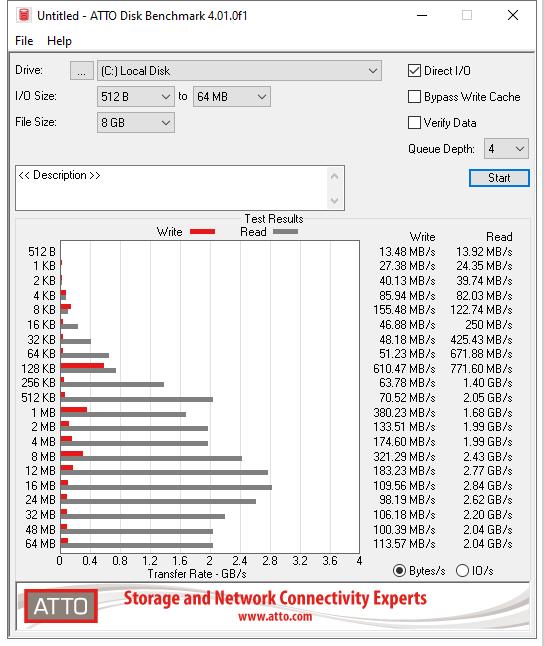Screen dimensions: 544x646
Task: Open the Queue Depth dropdown
Action: 506,149
